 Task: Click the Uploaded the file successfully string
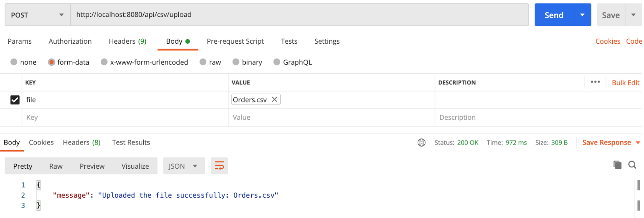point(188,195)
